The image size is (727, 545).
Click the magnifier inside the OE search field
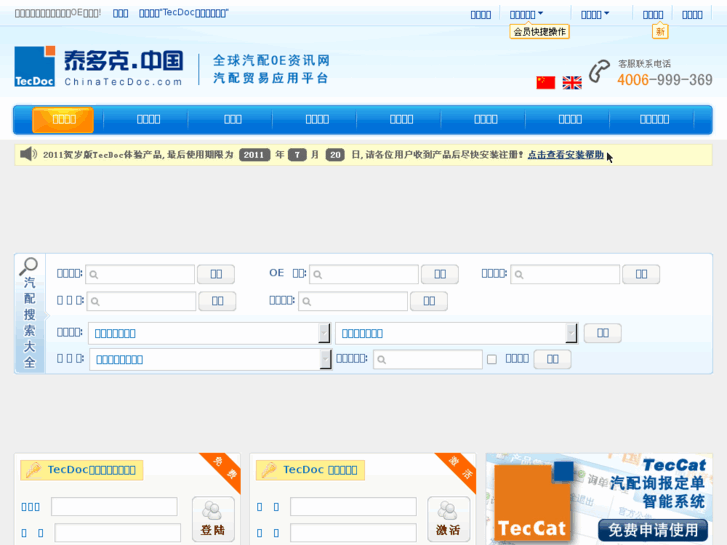[318, 275]
